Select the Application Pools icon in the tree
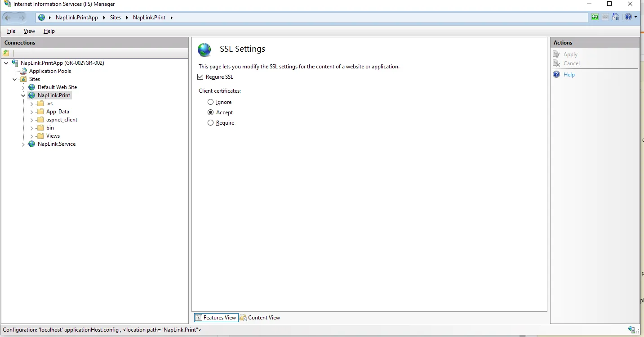 (x=23, y=71)
